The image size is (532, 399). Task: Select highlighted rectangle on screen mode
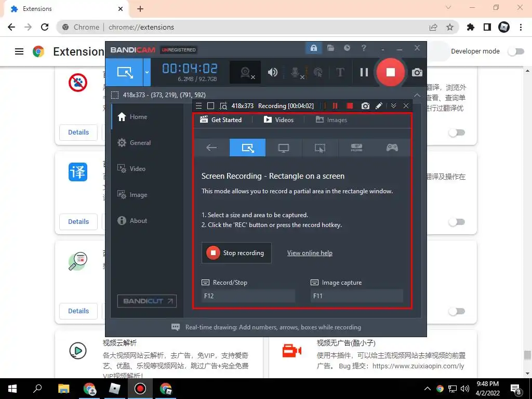pos(248,148)
